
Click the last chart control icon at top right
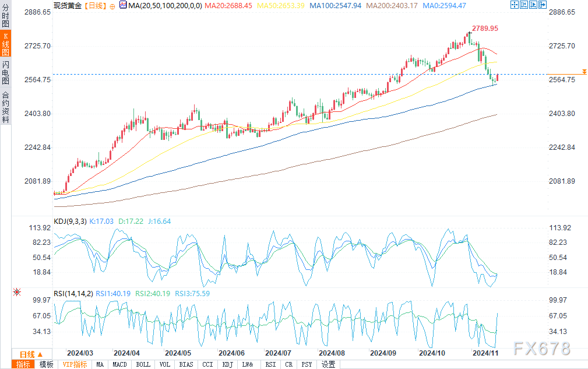coord(544,5)
